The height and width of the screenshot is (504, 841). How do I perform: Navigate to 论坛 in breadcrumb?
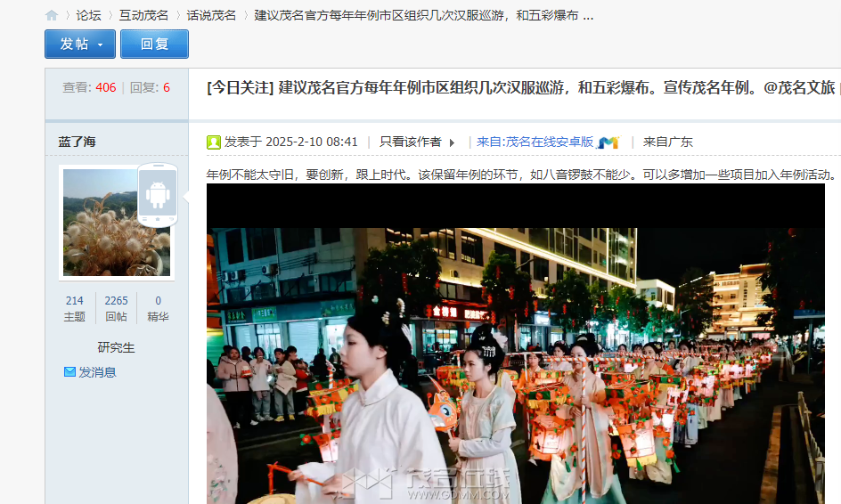point(88,15)
